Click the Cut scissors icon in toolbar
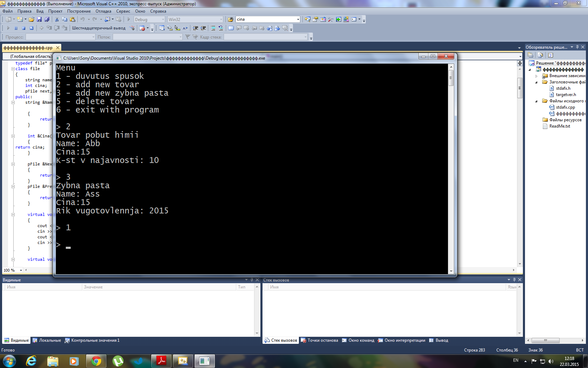 57,19
